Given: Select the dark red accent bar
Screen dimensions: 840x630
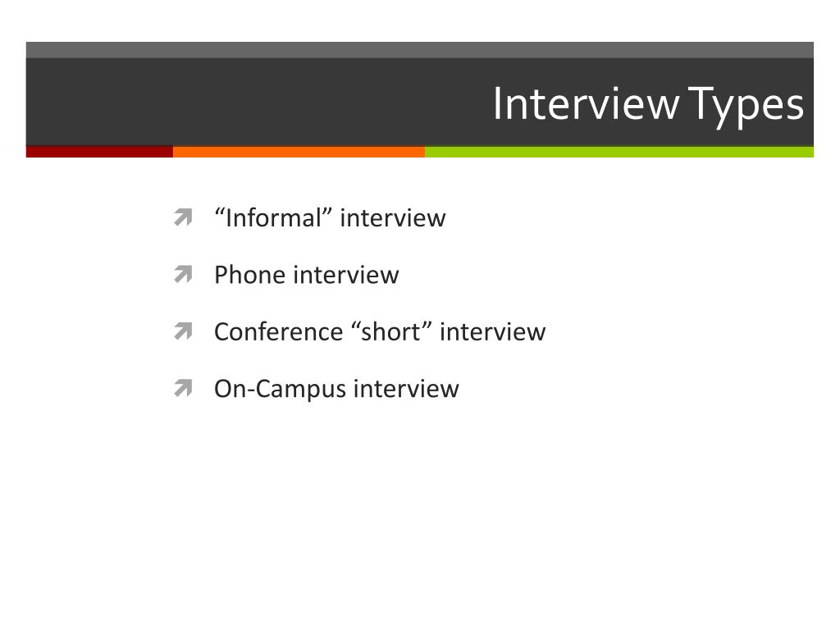Looking at the screenshot, I should click(x=99, y=152).
